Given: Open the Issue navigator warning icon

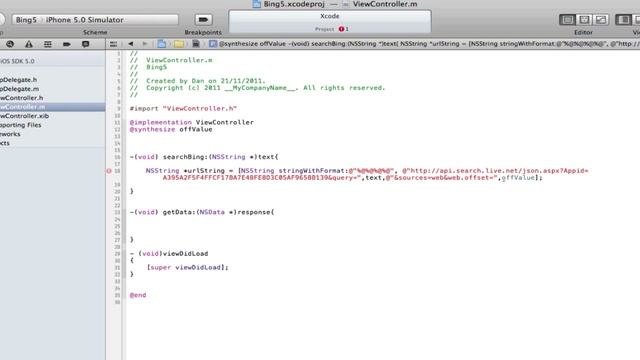Looking at the screenshot, I should 29,44.
